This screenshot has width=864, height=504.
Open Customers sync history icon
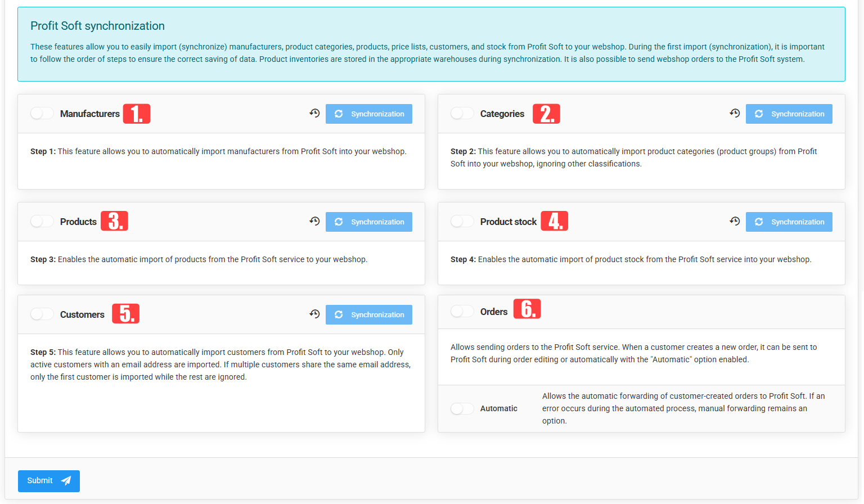(314, 314)
